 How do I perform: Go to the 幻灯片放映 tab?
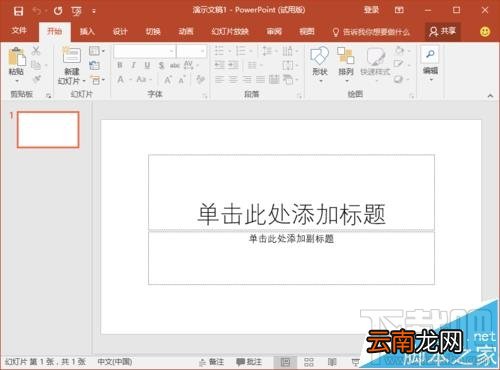(230, 31)
